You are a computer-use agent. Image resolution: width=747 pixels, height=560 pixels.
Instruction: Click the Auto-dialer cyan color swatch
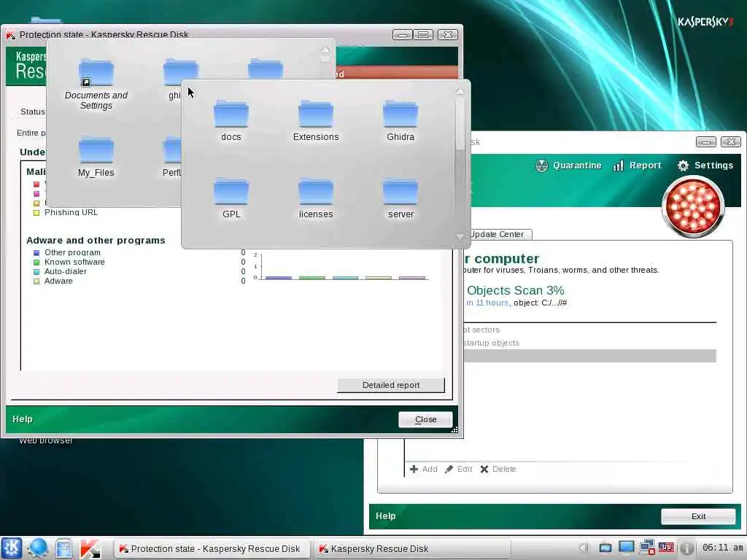(36, 272)
